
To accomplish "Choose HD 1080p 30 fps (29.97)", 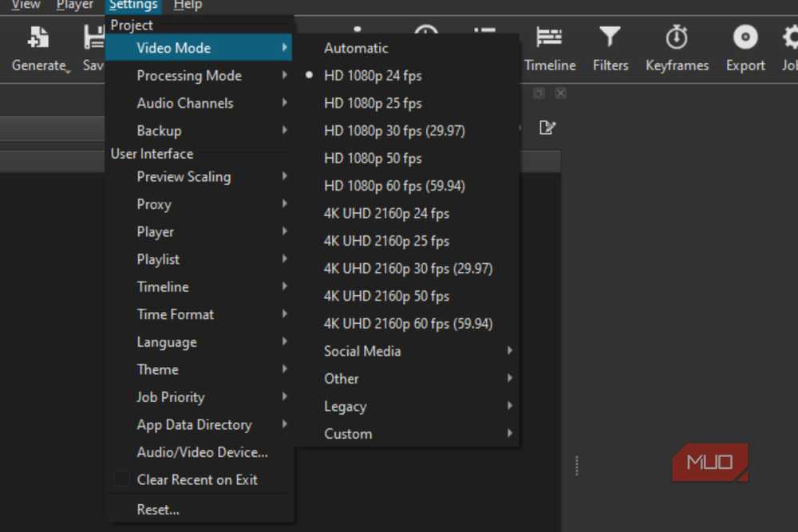I will [x=408, y=130].
